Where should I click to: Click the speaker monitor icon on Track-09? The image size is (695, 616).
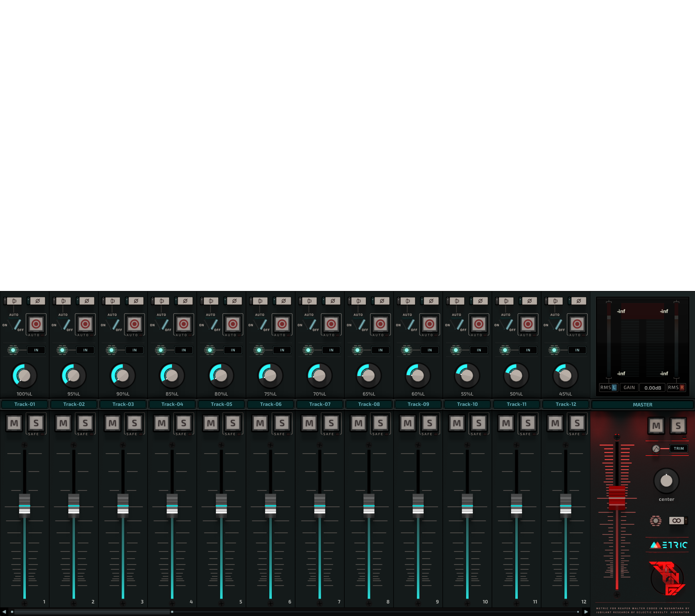point(408,301)
